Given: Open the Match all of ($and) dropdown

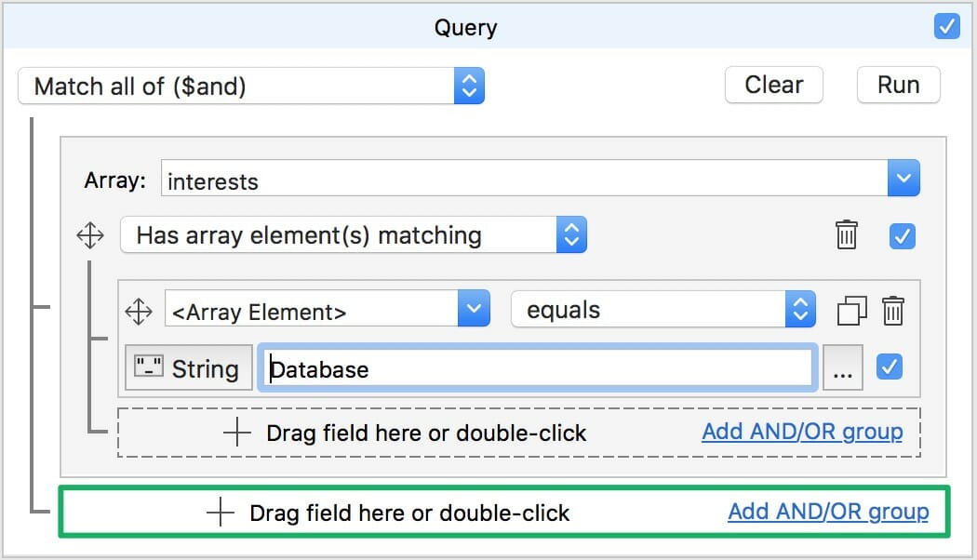Looking at the screenshot, I should 250,87.
